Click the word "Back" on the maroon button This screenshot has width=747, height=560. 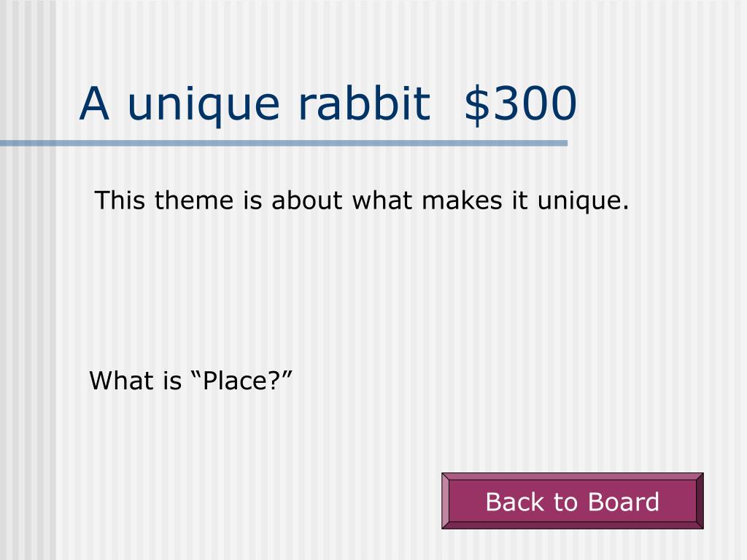coord(515,502)
